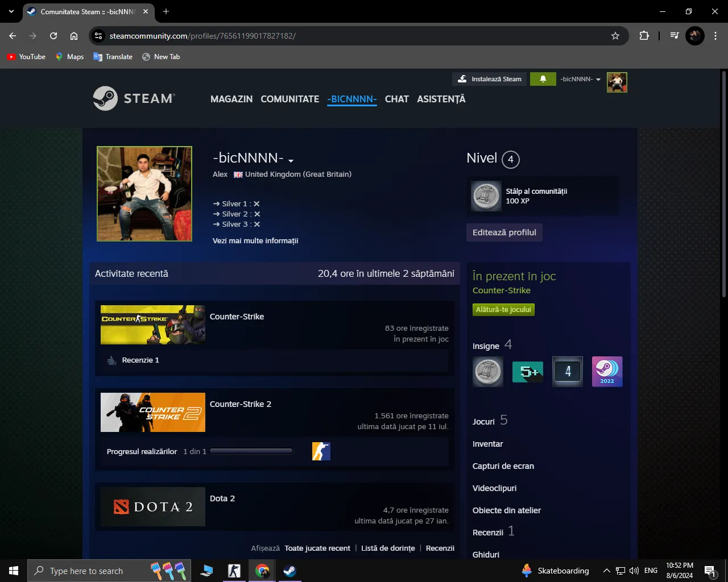This screenshot has height=582, width=728.
Task: Open the Obiecte din atelier link
Action: [x=507, y=510]
